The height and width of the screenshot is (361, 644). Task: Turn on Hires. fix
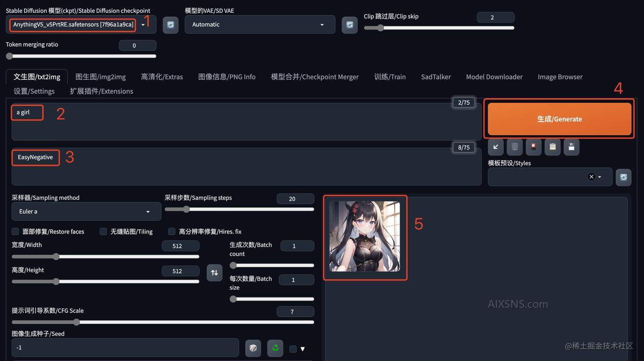(x=172, y=231)
